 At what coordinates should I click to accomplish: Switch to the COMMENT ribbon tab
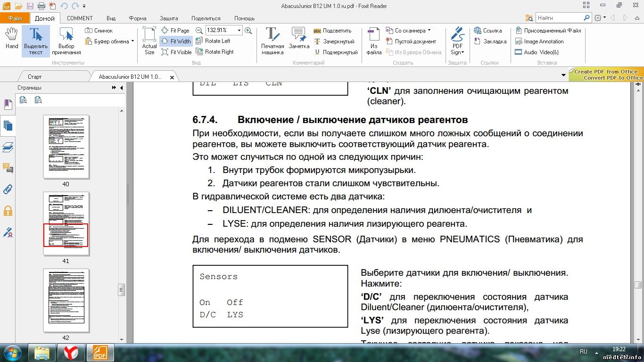point(80,18)
